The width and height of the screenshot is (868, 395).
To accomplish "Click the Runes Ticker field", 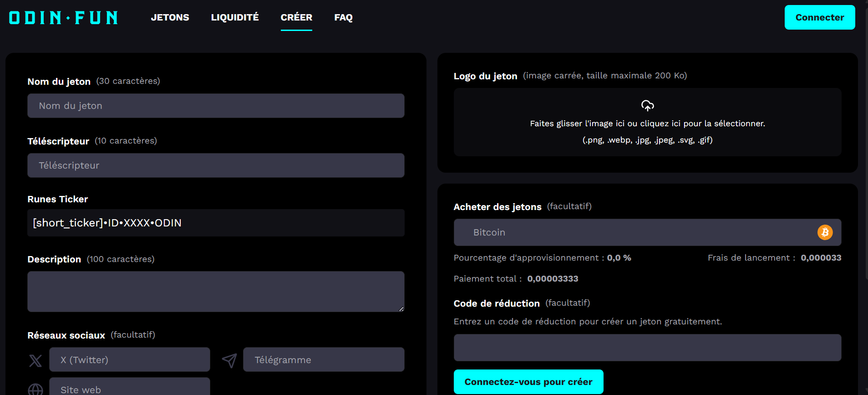I will click(x=216, y=223).
